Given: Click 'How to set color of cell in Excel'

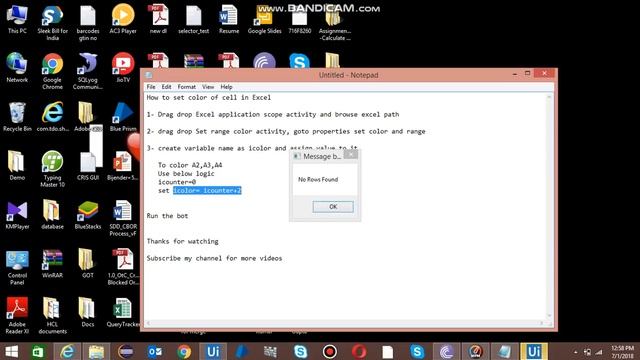Looking at the screenshot, I should (x=209, y=98).
